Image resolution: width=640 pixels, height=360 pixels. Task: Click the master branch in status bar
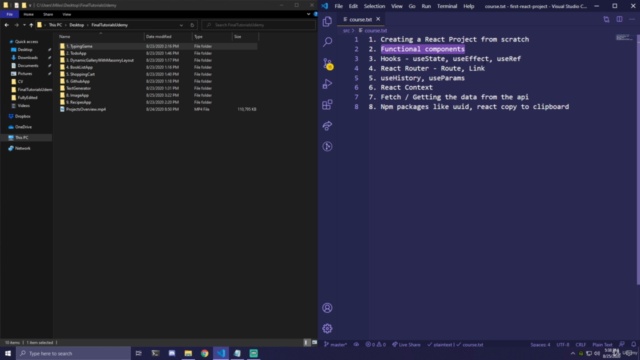pos(336,344)
